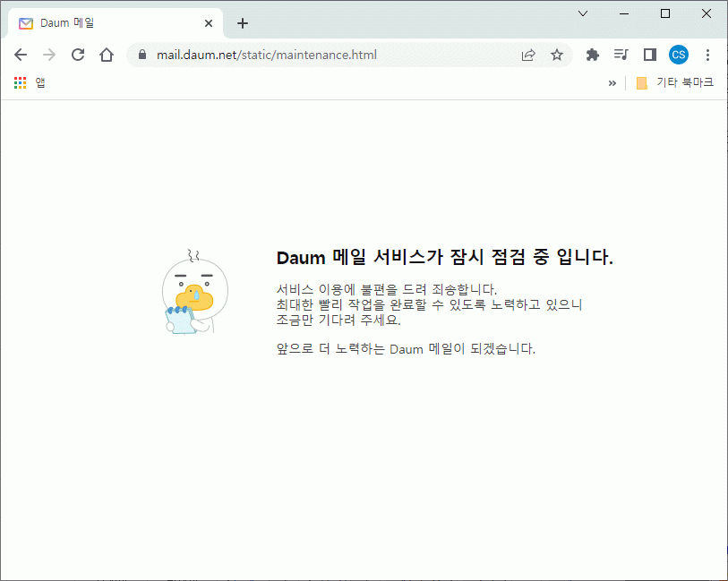The image size is (728, 581).
Task: Click the line starting '최대한 빨리 작업을 완료할'
Action: click(x=429, y=304)
